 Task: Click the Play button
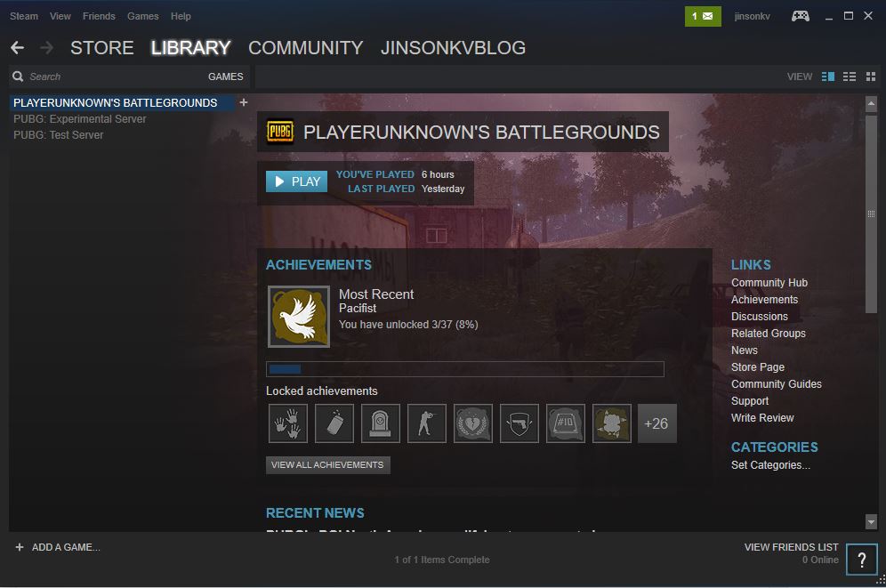[296, 181]
